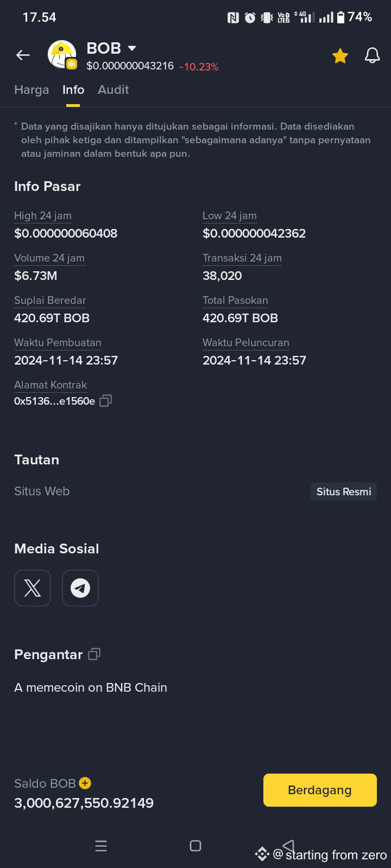Tap the BOB token logo
This screenshot has height=868, width=391.
click(62, 55)
